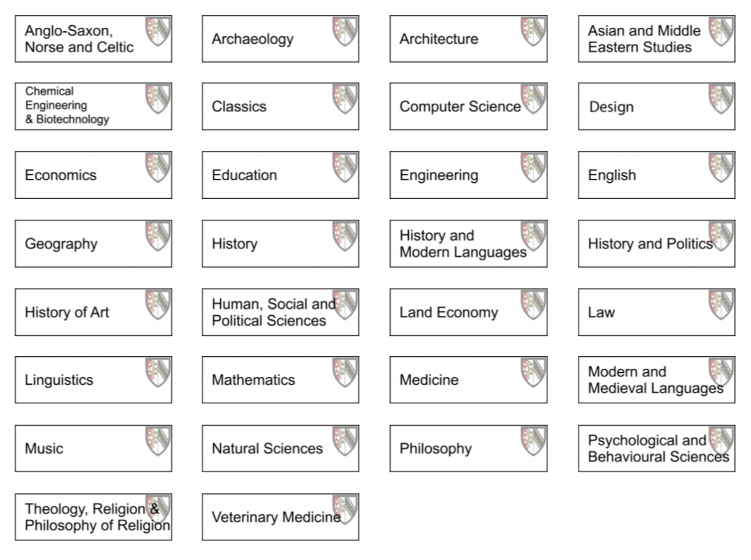
Task: Click the shield crest on the Archaeology card
Action: (346, 31)
